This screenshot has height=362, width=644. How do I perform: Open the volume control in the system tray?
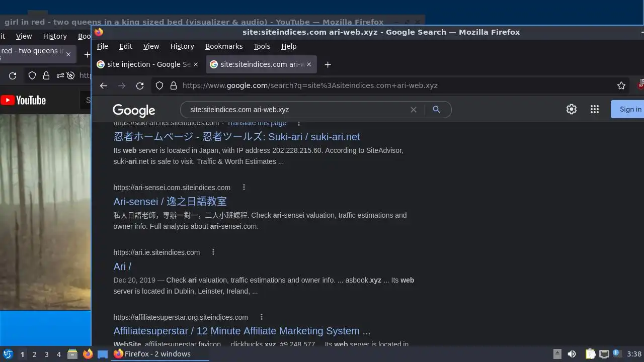pos(572,354)
